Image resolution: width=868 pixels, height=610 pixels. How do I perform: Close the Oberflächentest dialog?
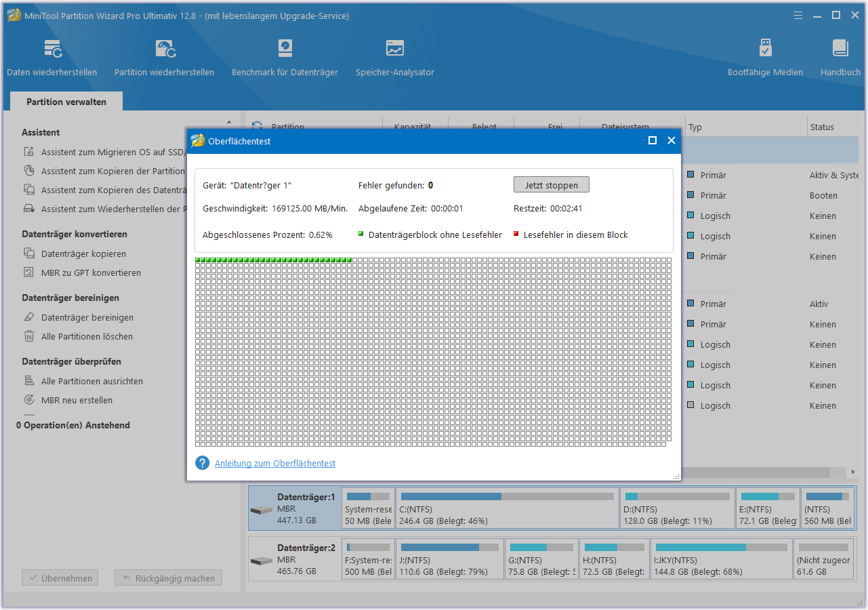pyautogui.click(x=671, y=140)
